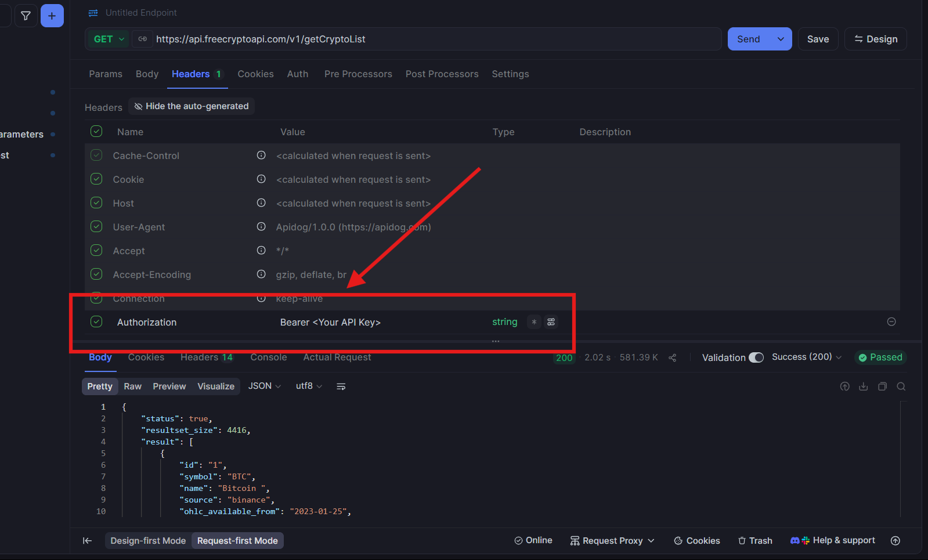Select the Visualize response view
Image resolution: width=928 pixels, height=560 pixels.
(x=216, y=386)
